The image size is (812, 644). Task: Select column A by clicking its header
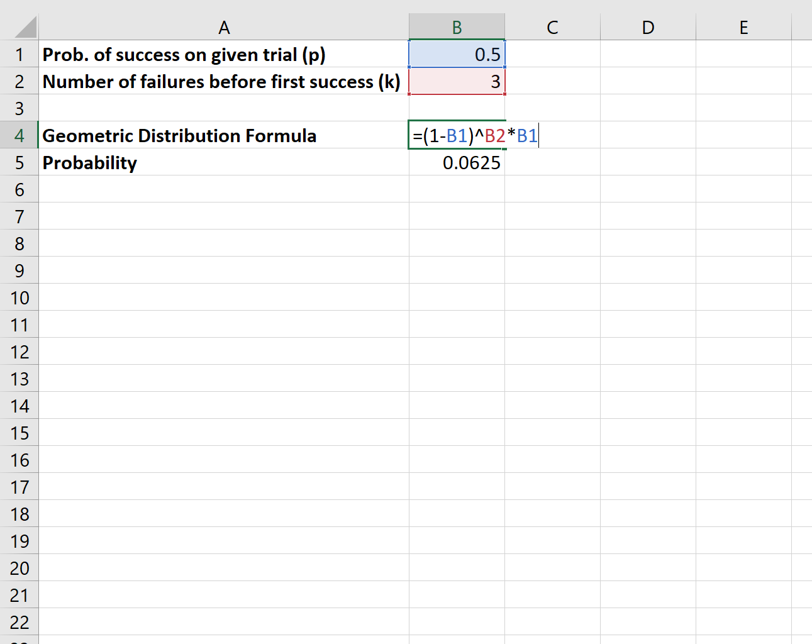224,26
